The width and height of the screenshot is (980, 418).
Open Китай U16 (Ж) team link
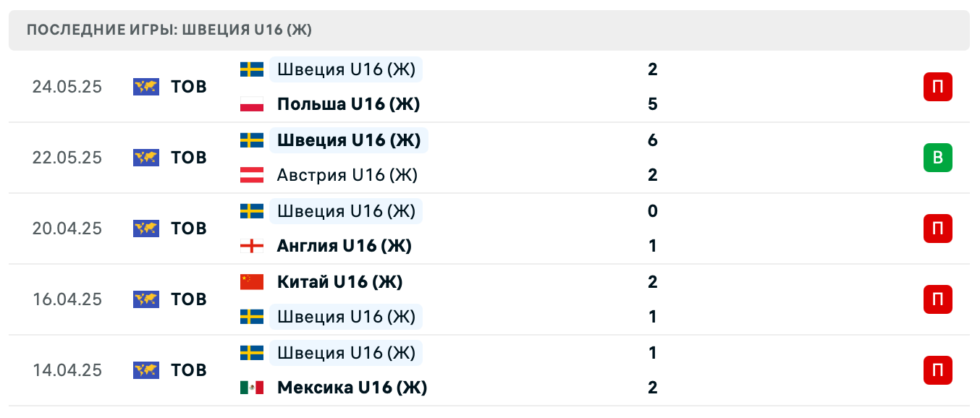[339, 282]
